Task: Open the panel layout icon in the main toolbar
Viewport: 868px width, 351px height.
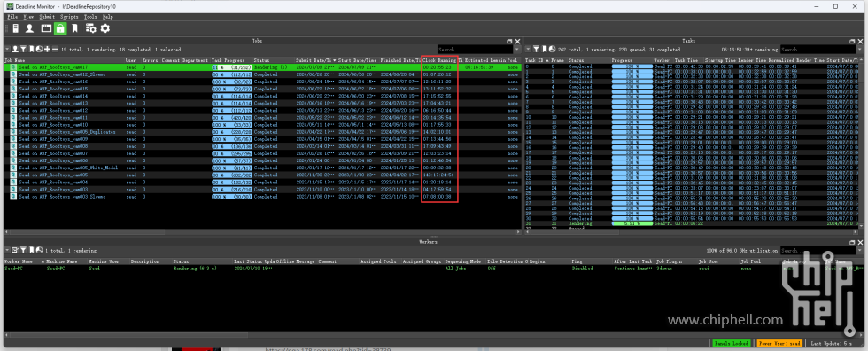Action: pyautogui.click(x=46, y=28)
